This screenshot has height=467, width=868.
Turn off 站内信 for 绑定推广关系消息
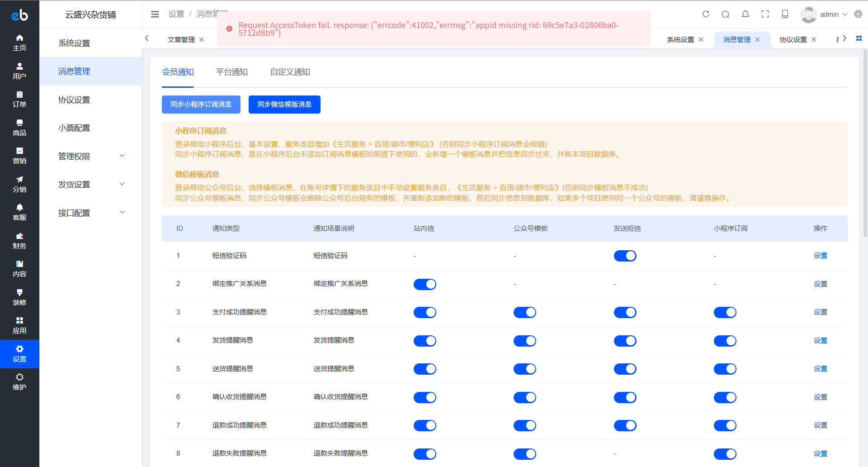click(425, 284)
